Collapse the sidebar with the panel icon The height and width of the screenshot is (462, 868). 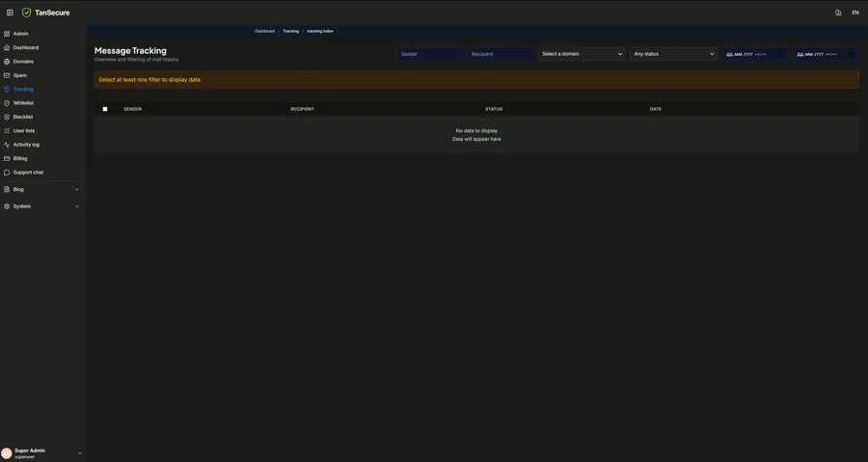[x=10, y=13]
